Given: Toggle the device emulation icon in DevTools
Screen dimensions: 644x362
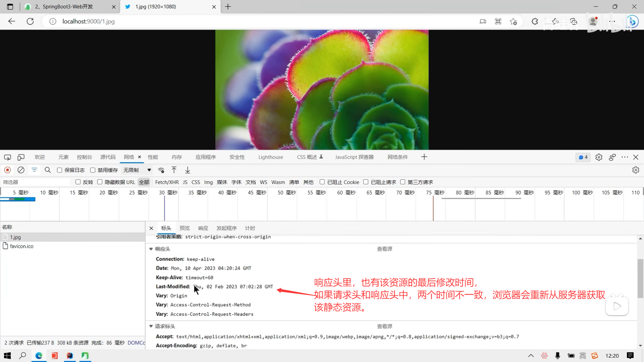Looking at the screenshot, I should point(21,157).
